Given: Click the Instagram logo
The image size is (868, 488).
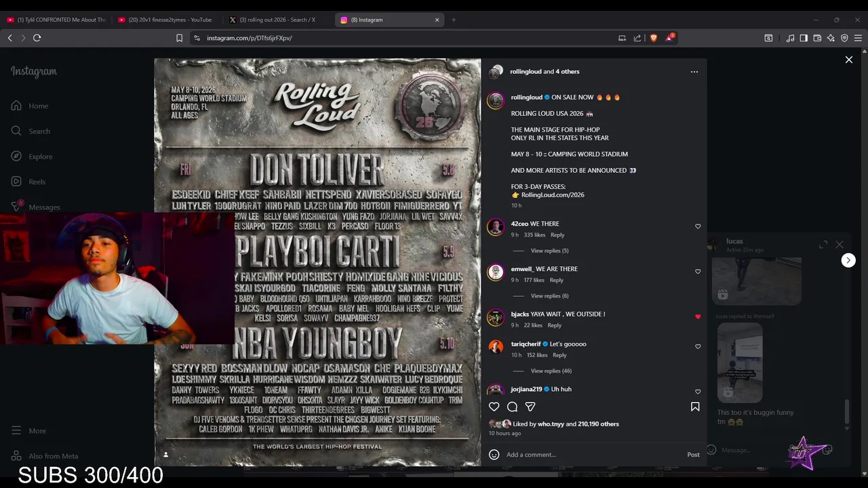Looking at the screenshot, I should pyautogui.click(x=34, y=71).
